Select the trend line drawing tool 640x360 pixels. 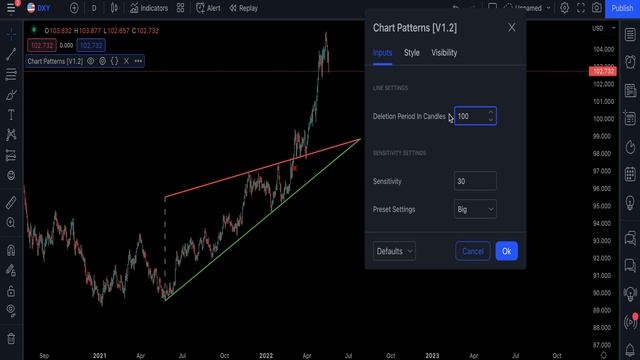pyautogui.click(x=11, y=54)
